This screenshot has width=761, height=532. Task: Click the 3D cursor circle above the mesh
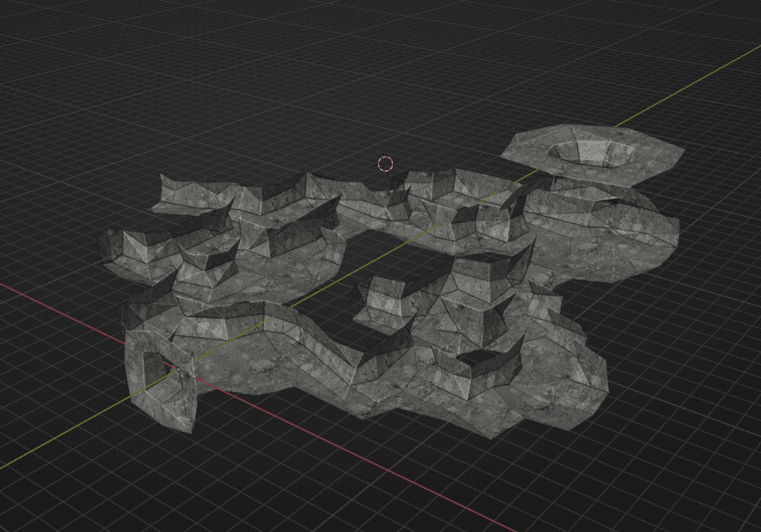point(384,164)
